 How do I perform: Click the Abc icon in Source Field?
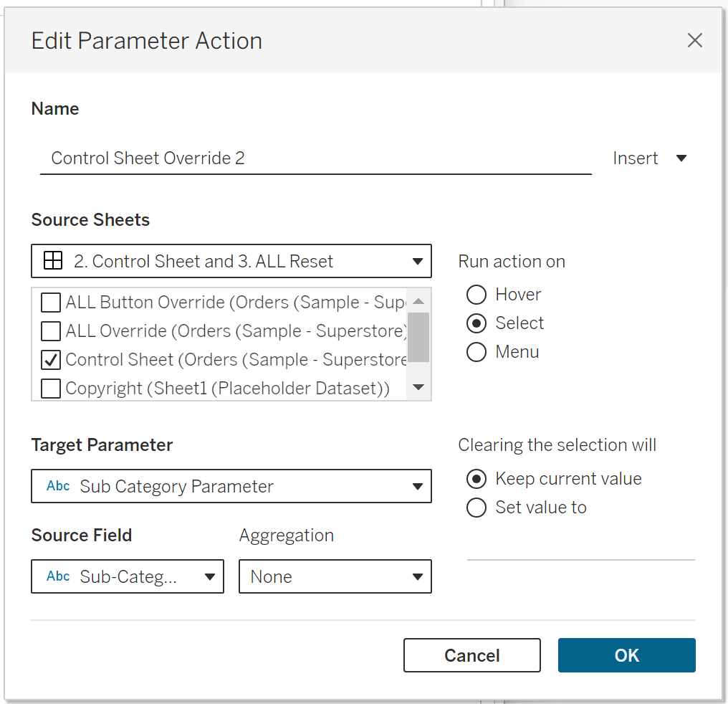[58, 576]
